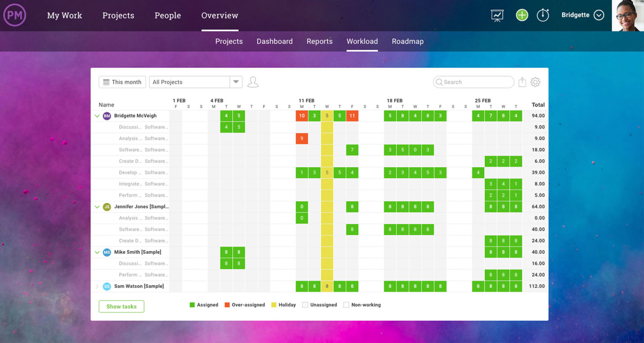The height and width of the screenshot is (343, 644).
Task: Expand Sam Watson's task rows
Action: [x=97, y=286]
